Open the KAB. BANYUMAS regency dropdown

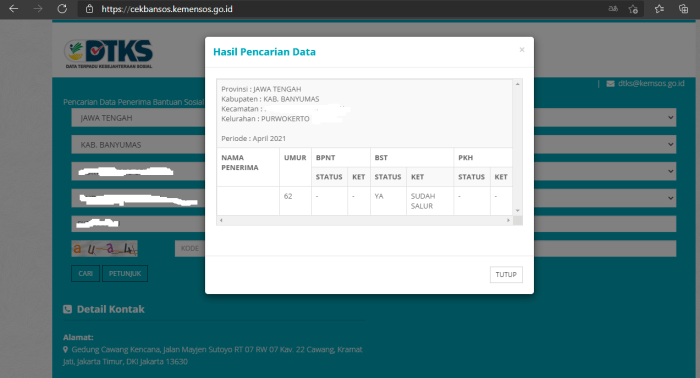pyautogui.click(x=374, y=145)
